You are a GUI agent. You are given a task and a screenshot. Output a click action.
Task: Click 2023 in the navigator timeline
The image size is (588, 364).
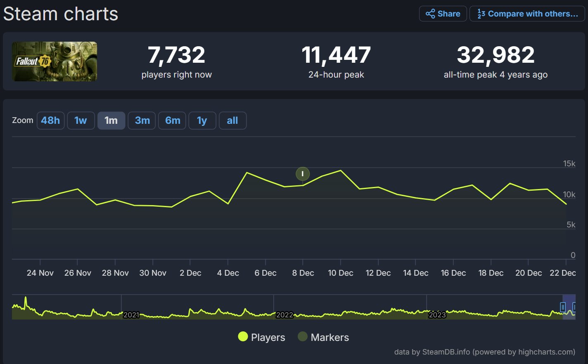(x=437, y=315)
